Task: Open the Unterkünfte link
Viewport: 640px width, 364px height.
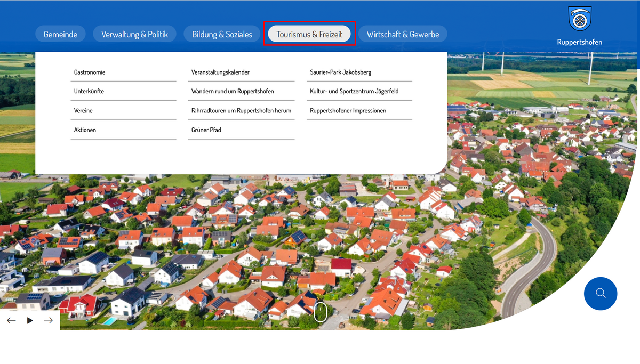Action: tap(123, 91)
